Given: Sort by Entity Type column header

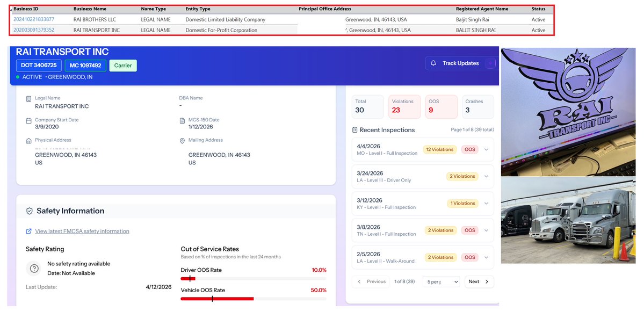Looking at the screenshot, I should (x=198, y=9).
